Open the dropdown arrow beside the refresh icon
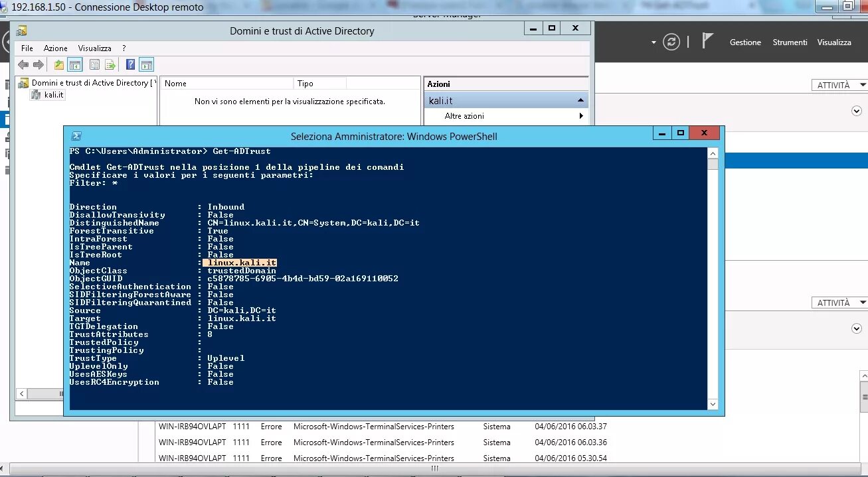Image resolution: width=868 pixels, height=477 pixels. 653,42
